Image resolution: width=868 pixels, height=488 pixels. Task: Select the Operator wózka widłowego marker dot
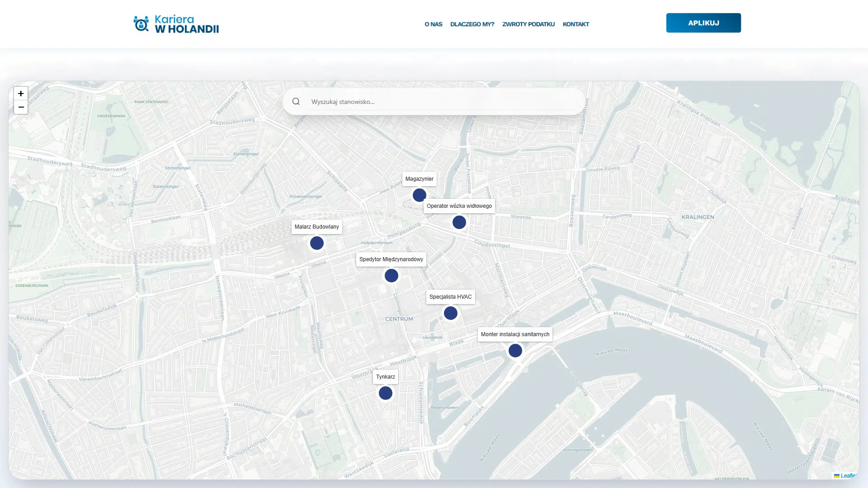tap(459, 222)
